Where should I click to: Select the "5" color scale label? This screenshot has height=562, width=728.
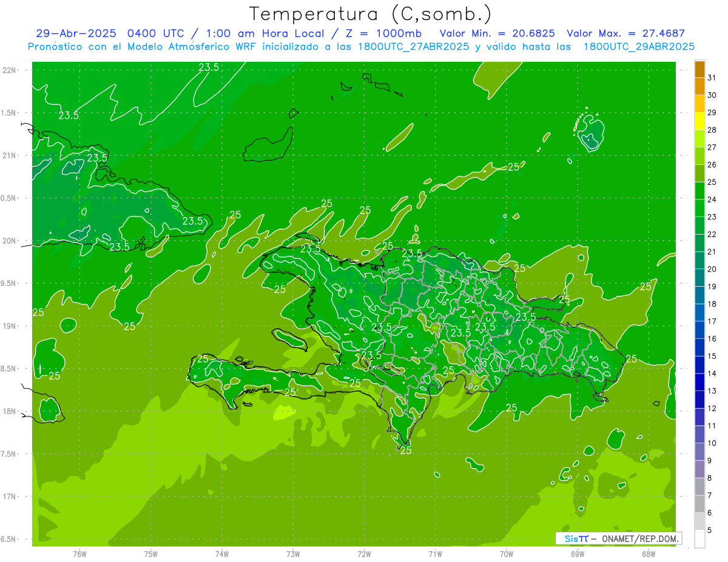tap(710, 530)
